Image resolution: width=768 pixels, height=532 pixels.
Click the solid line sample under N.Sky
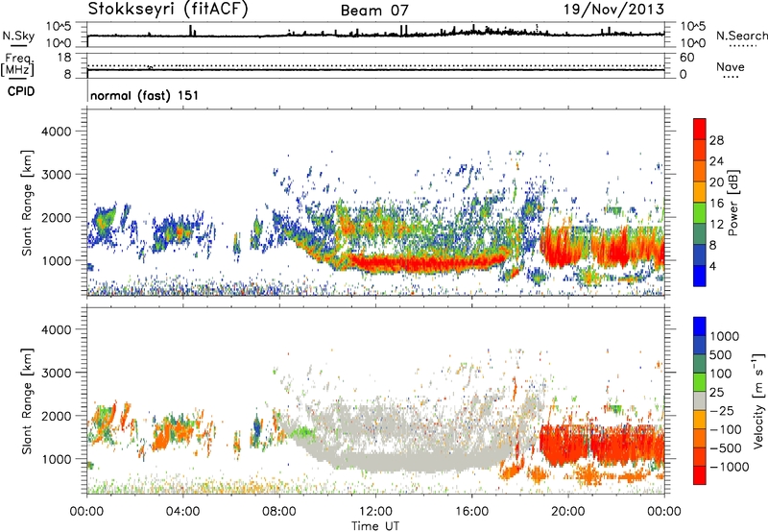tap(18, 46)
